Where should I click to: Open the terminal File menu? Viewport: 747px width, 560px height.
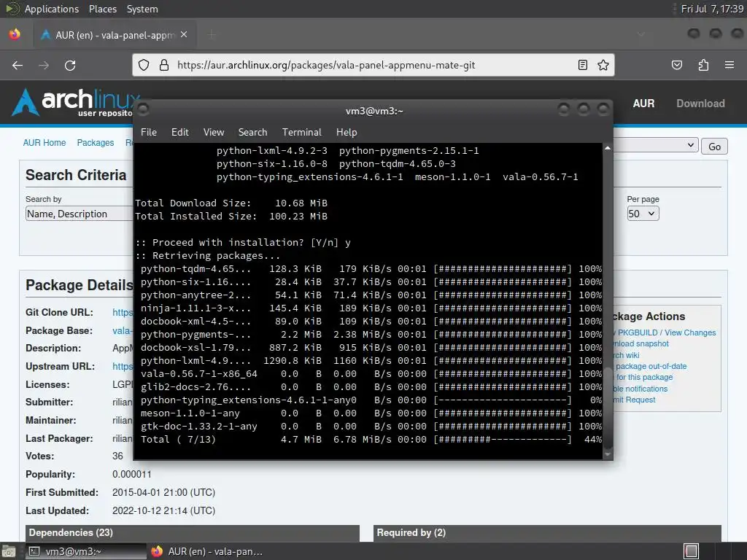click(149, 133)
